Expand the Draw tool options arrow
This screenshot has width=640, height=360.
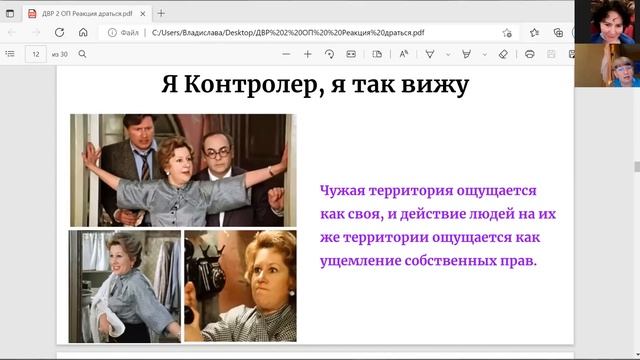tap(448, 54)
